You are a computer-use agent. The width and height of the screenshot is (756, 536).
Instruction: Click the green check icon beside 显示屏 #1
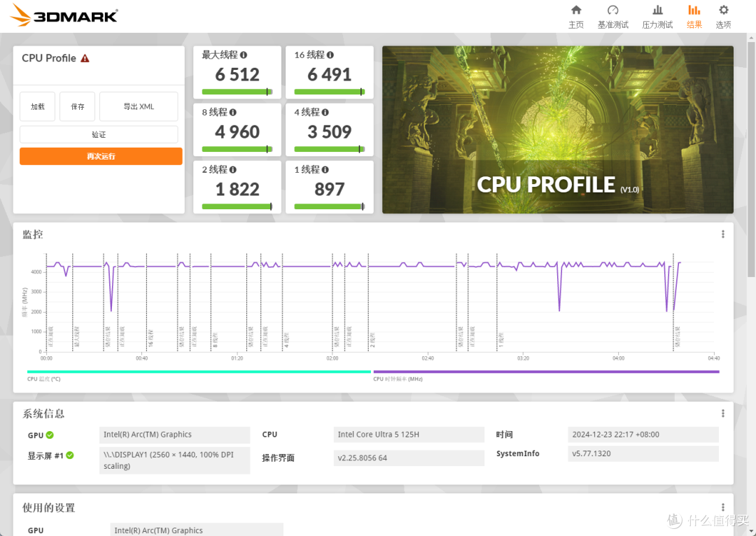point(70,455)
